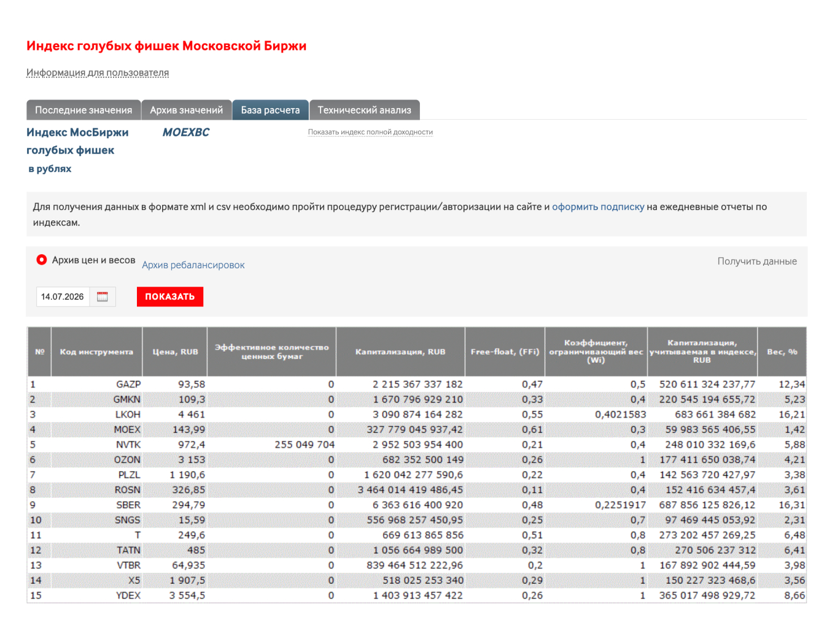The height and width of the screenshot is (644, 835).
Task: Click the PLZL price 1 190,6
Action: (187, 475)
